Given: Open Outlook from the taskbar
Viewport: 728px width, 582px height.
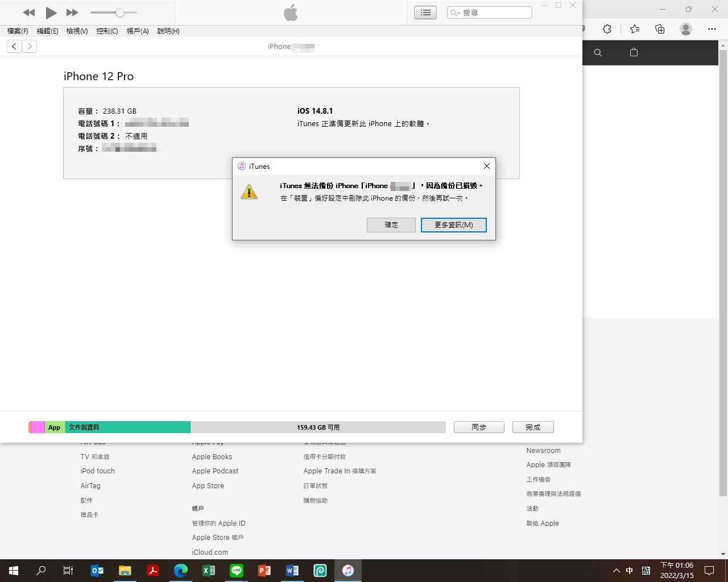Looking at the screenshot, I should [97, 571].
